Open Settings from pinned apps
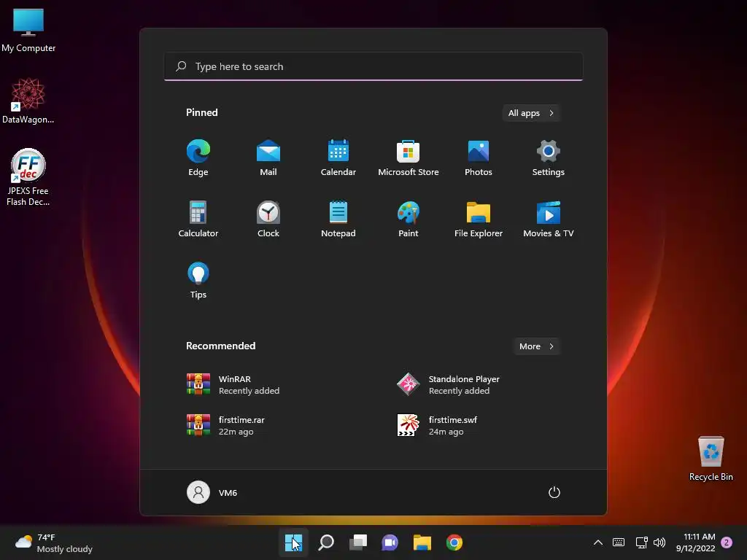 coord(549,157)
